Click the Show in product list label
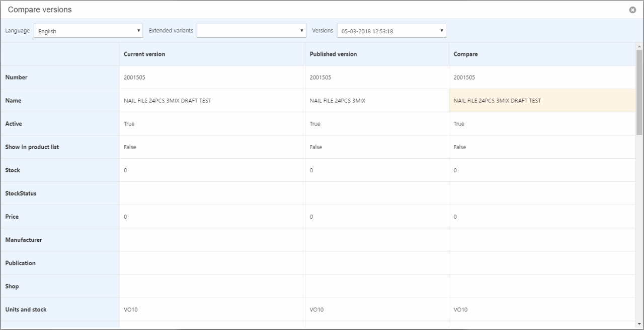The image size is (644, 330). pos(32,147)
